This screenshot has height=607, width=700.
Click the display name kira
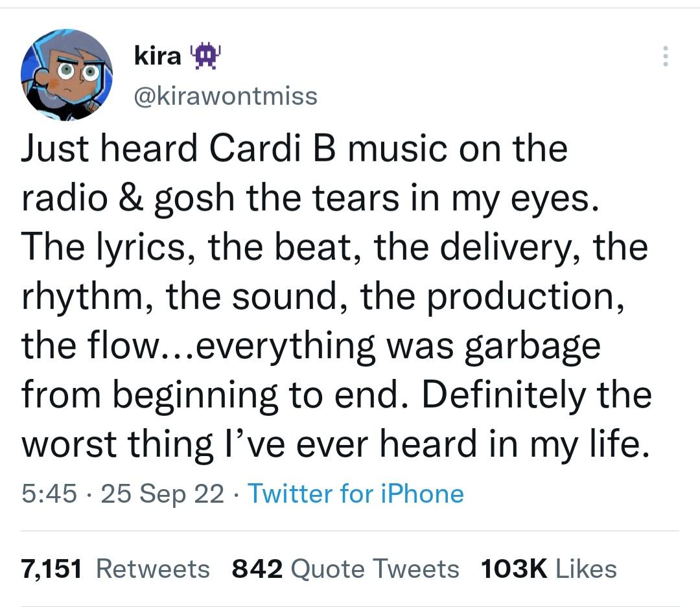(157, 56)
